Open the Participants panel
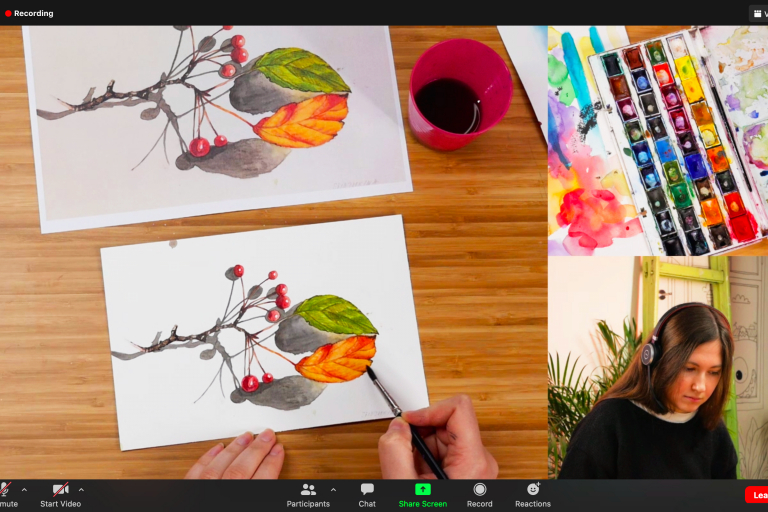 click(x=308, y=490)
